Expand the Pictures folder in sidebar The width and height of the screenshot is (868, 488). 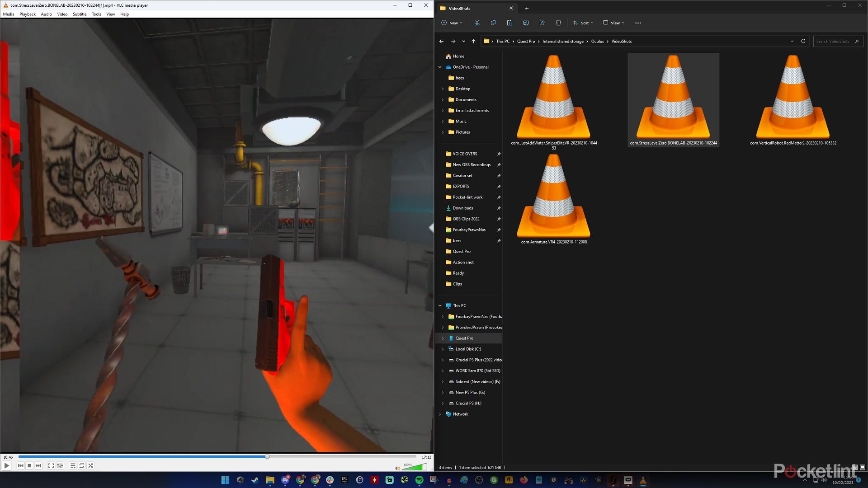pos(443,132)
